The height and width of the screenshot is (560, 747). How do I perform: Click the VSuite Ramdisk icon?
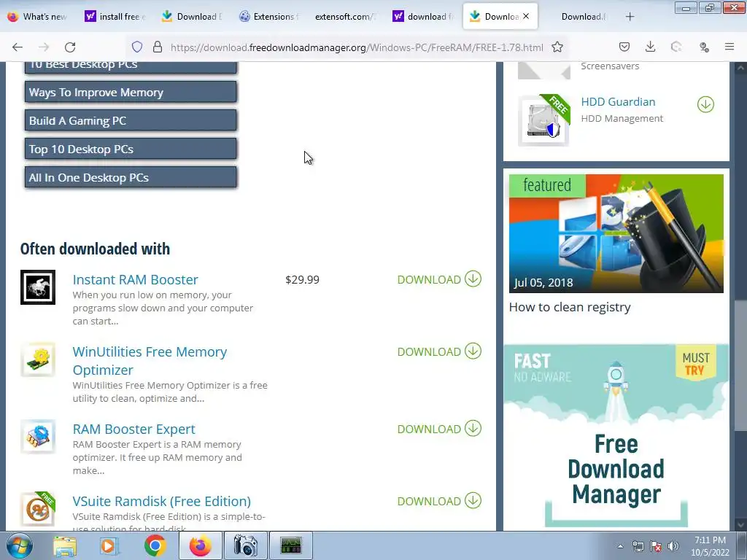tap(38, 509)
